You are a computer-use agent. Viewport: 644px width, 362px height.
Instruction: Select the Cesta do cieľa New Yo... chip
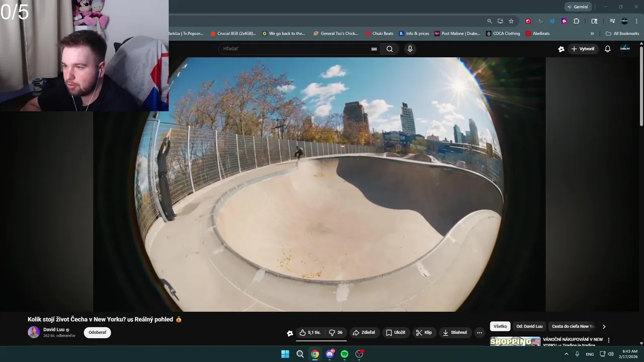(573, 326)
